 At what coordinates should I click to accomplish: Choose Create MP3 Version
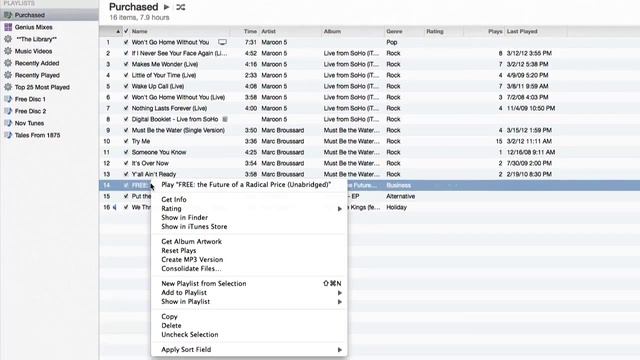coord(192,260)
